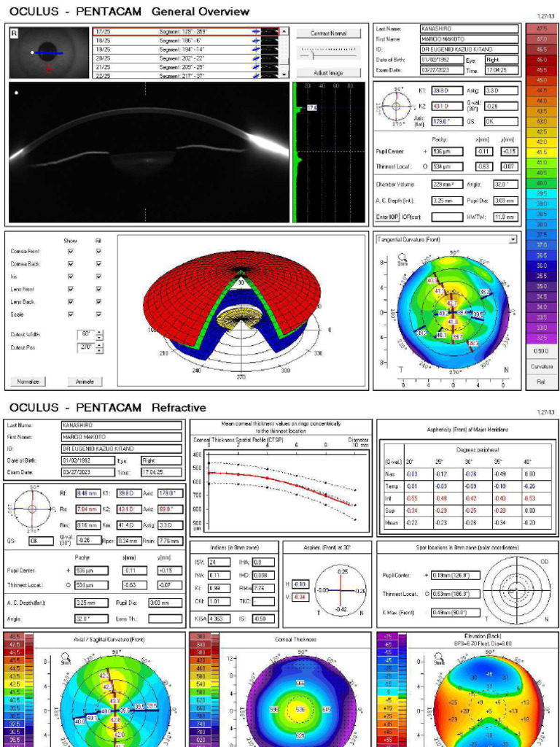The image size is (560, 747).
Task: Increase the Cutout Width stepper value
Action: click(99, 333)
